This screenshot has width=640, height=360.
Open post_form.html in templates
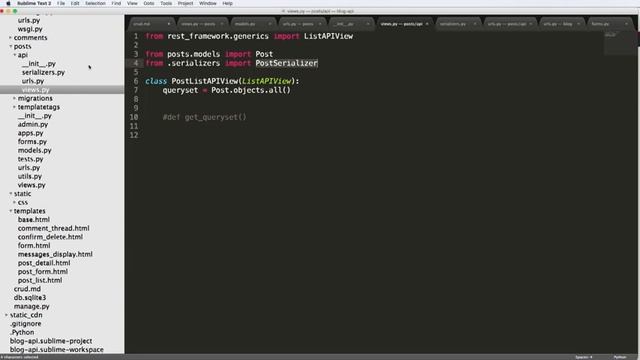[42, 271]
